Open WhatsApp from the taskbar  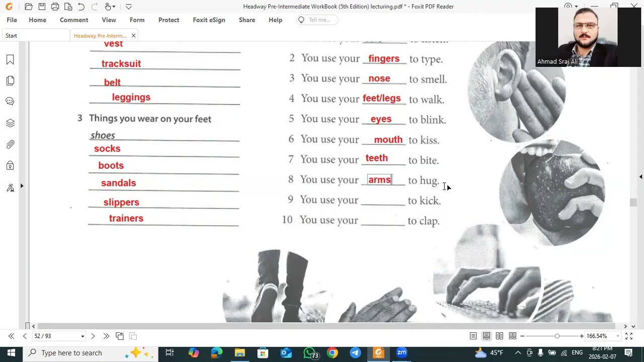coord(310,353)
